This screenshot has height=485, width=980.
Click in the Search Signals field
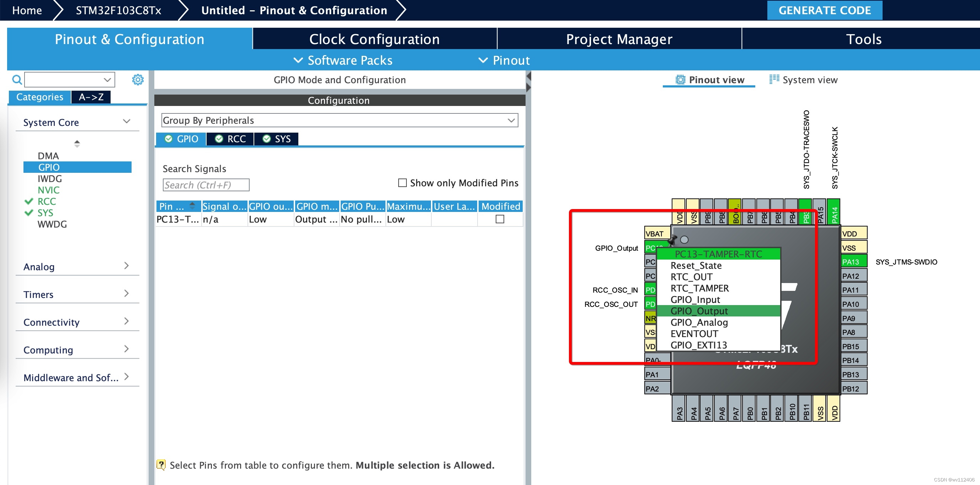(206, 185)
